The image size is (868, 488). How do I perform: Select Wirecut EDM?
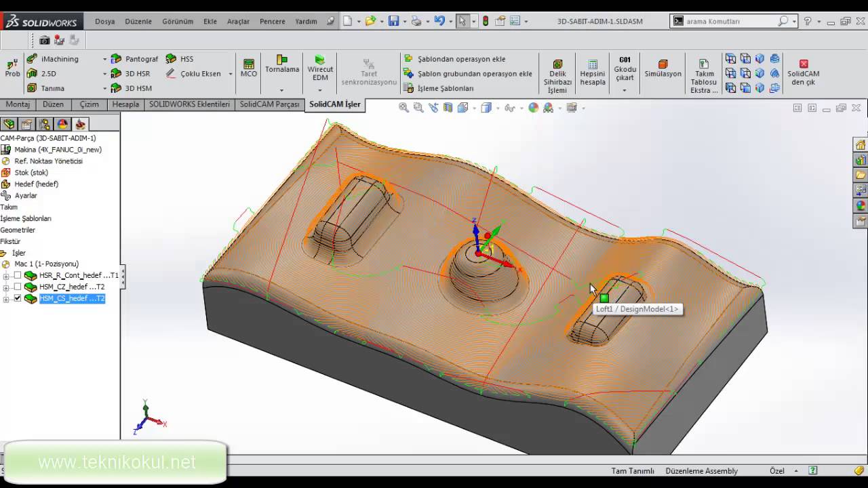320,68
